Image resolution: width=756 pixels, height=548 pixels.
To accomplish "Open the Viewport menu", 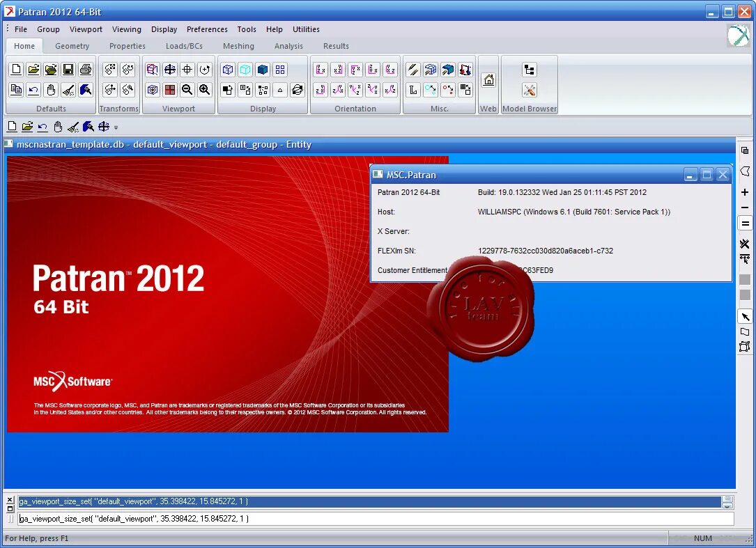I will (86, 29).
